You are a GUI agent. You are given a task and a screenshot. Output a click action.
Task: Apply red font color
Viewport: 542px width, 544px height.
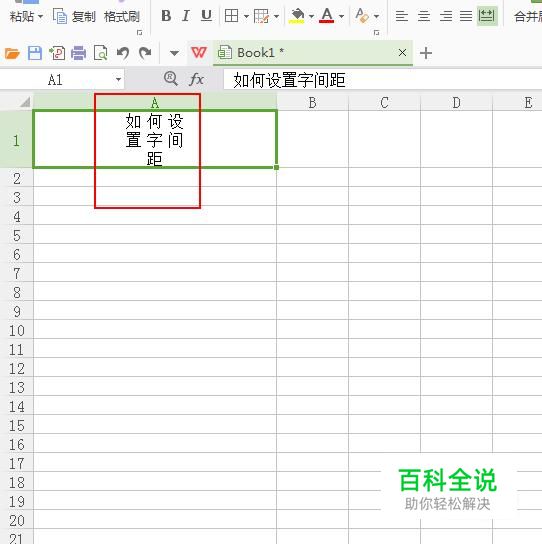pos(327,16)
